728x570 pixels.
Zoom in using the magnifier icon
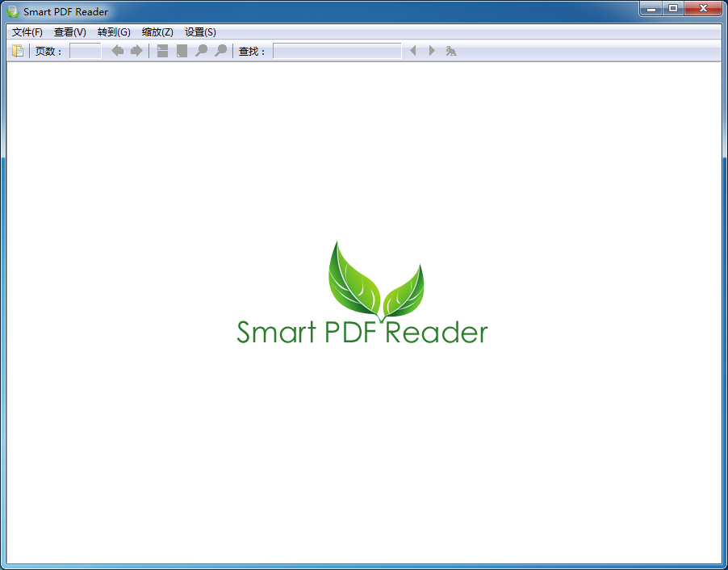click(x=220, y=50)
